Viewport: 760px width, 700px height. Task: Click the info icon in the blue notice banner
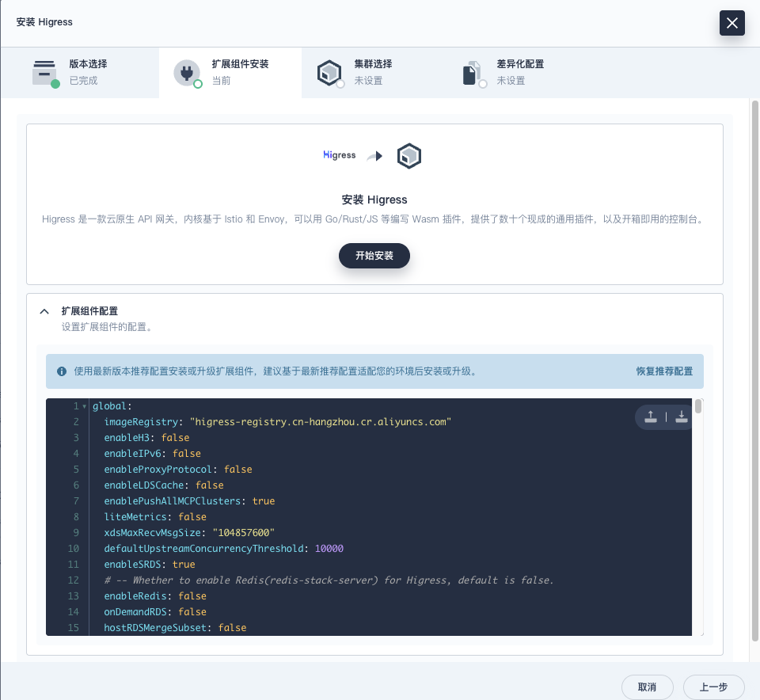click(x=62, y=371)
